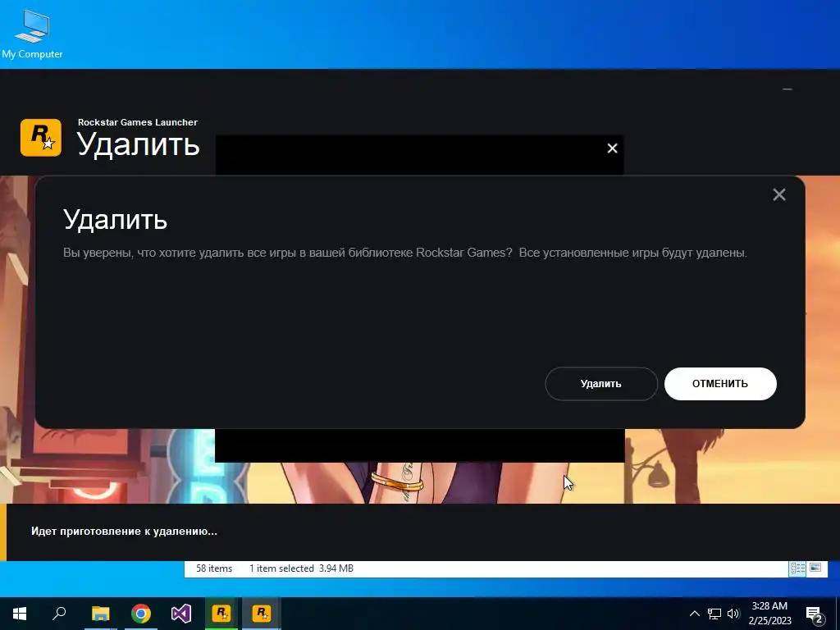Confirm with the Удалить button
840x630 pixels.
point(601,384)
